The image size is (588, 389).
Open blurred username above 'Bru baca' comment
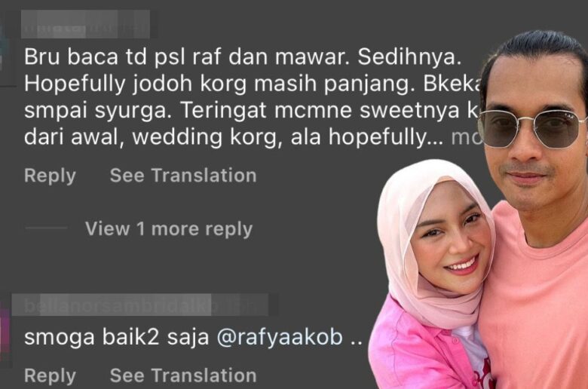pos(85,24)
